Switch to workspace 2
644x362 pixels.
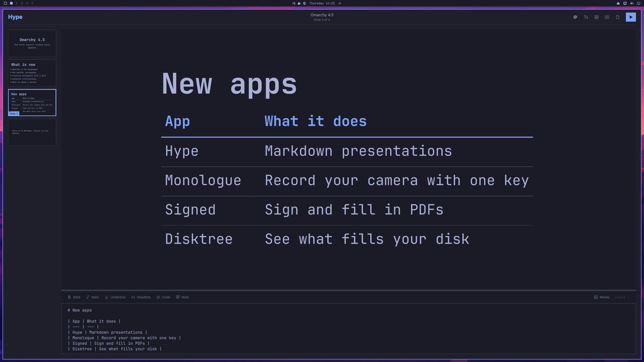16,3
